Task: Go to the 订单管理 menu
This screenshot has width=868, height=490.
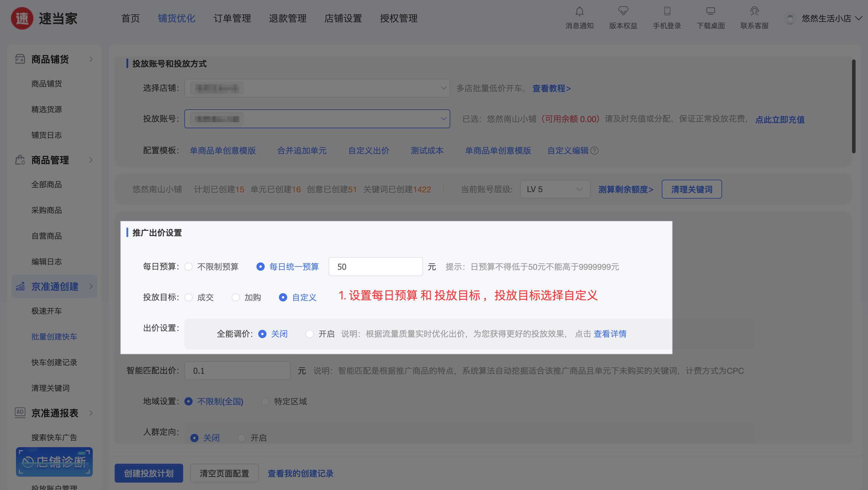Action: (232, 18)
